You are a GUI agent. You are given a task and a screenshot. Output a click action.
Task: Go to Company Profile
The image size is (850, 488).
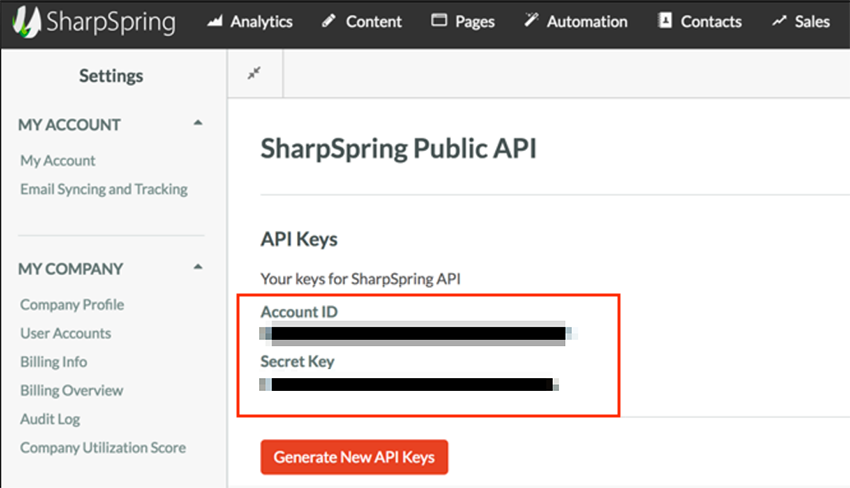[72, 305]
